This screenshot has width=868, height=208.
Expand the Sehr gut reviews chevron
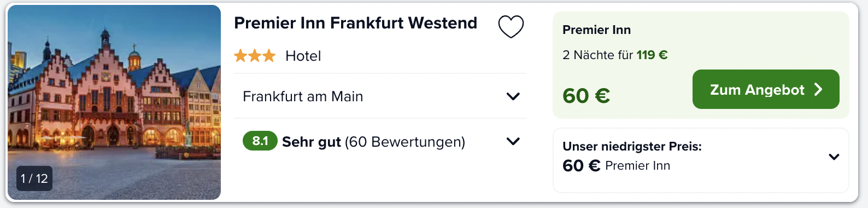tap(513, 141)
